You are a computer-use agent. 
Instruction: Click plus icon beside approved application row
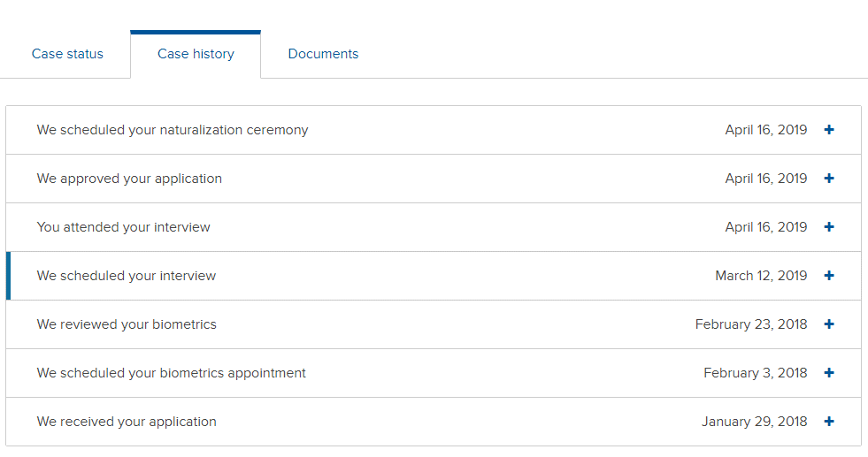click(829, 179)
